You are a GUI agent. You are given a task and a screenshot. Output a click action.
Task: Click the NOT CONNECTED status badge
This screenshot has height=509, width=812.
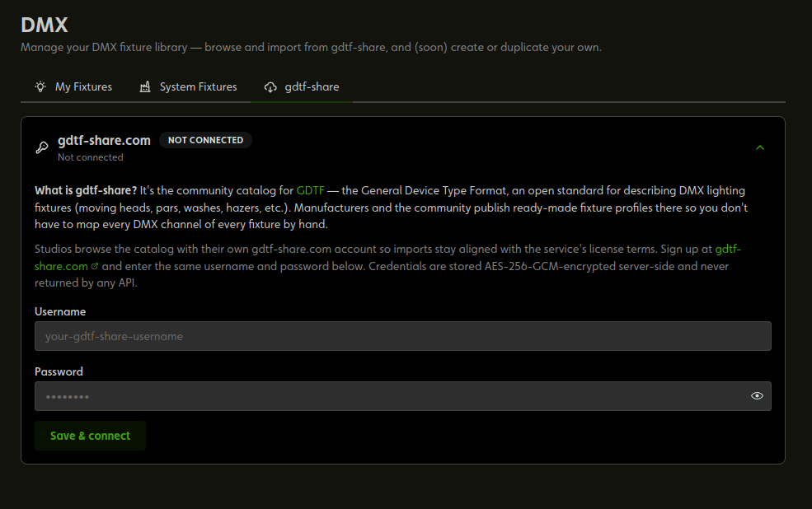tap(205, 140)
